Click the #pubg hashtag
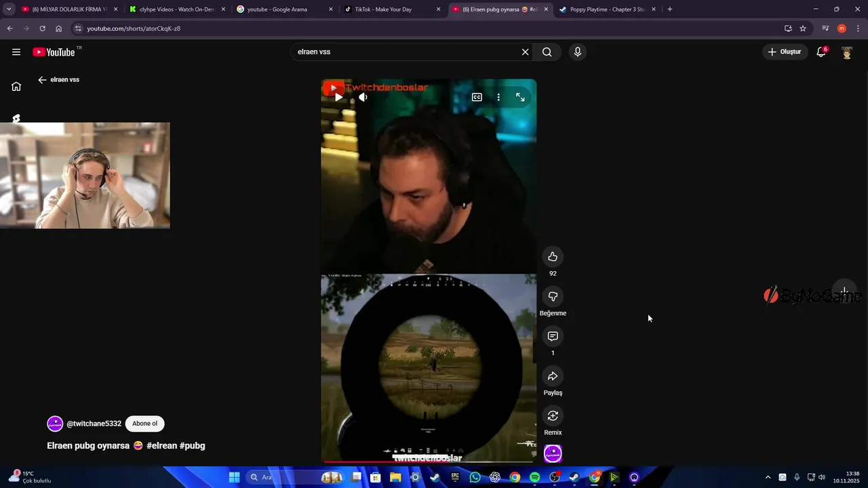Image resolution: width=868 pixels, height=488 pixels. 193,446
